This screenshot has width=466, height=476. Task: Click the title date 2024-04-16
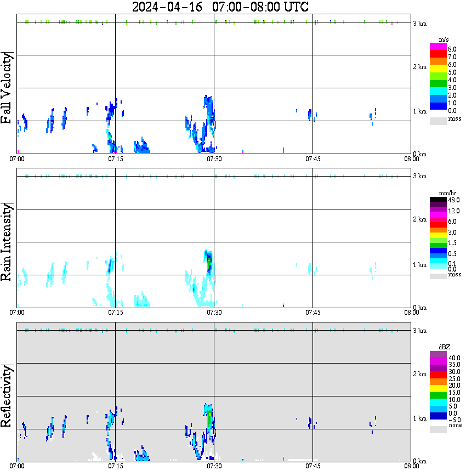[x=167, y=7]
